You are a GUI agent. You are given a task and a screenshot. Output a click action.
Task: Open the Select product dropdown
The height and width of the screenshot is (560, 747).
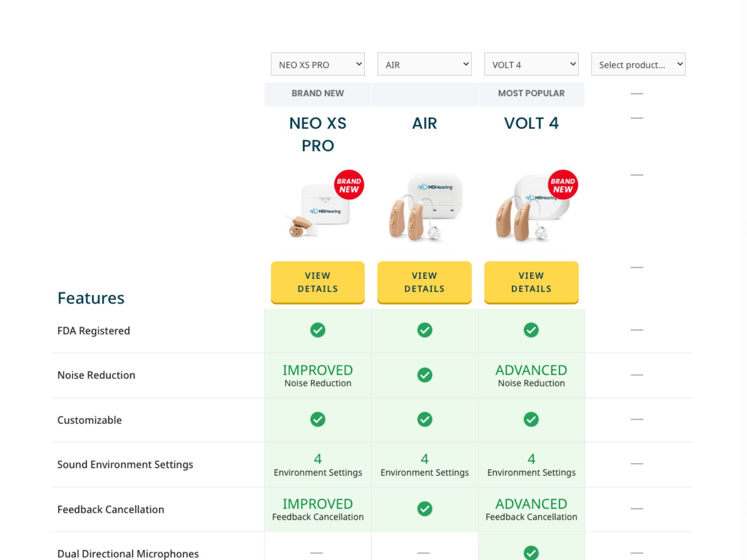(x=638, y=64)
